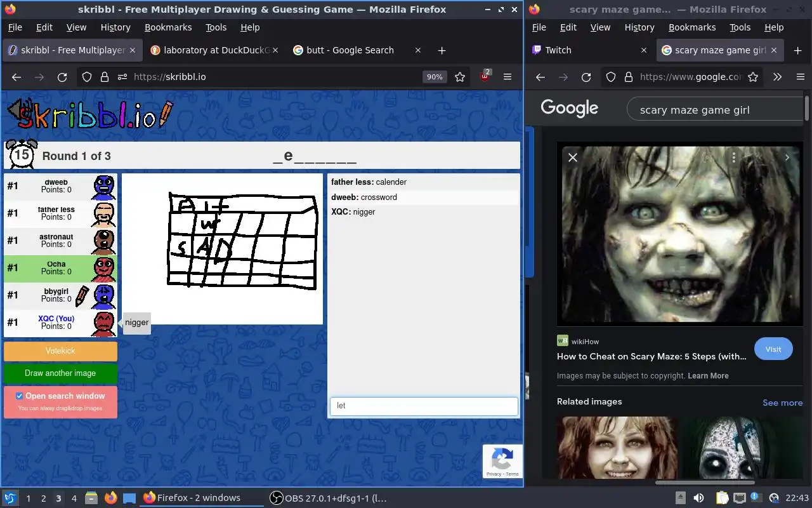Click the 'Draw another image' button
Screen dimensions: 812x508
60,373
